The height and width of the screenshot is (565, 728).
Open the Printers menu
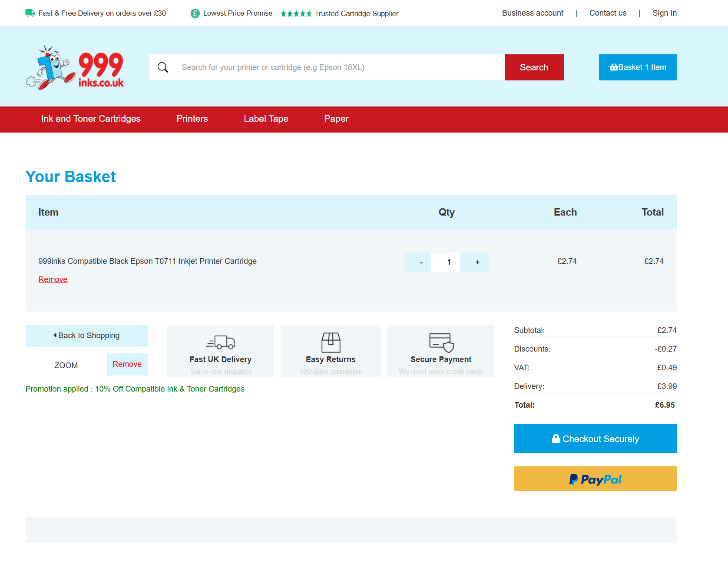click(192, 119)
